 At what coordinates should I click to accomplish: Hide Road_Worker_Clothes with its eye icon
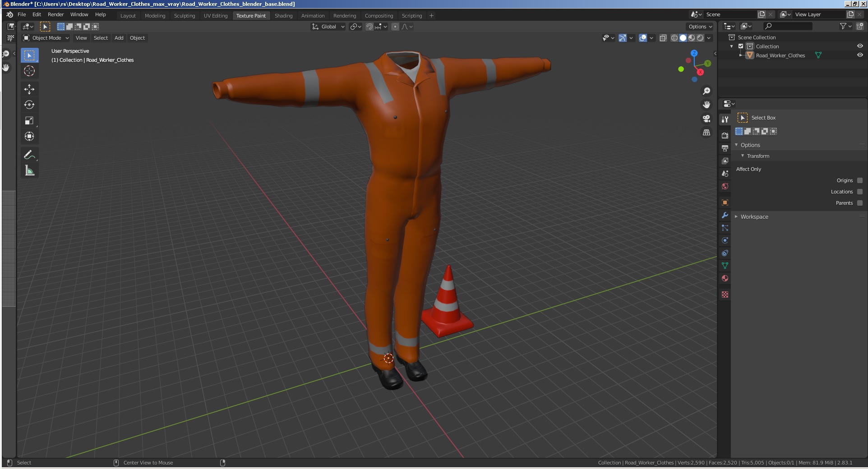[x=860, y=55]
